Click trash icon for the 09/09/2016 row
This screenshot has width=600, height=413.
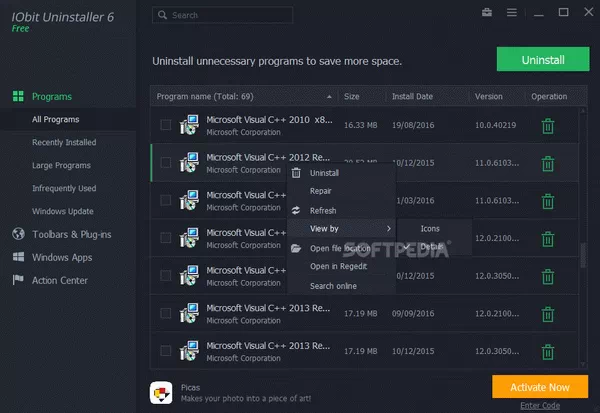point(548,314)
